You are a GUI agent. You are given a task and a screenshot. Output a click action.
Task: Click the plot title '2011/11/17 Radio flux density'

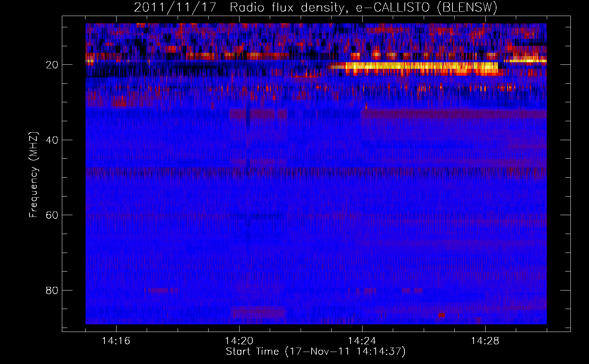point(316,7)
